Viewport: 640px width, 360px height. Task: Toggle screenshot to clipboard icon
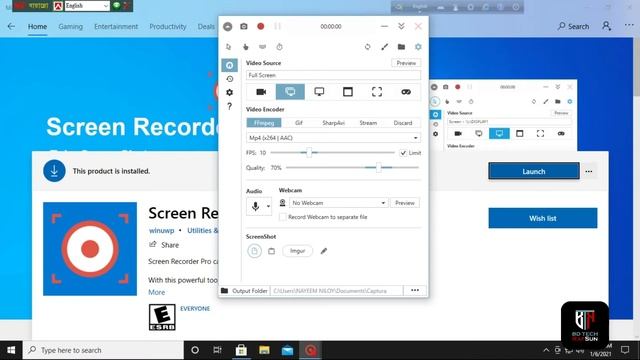click(x=271, y=251)
